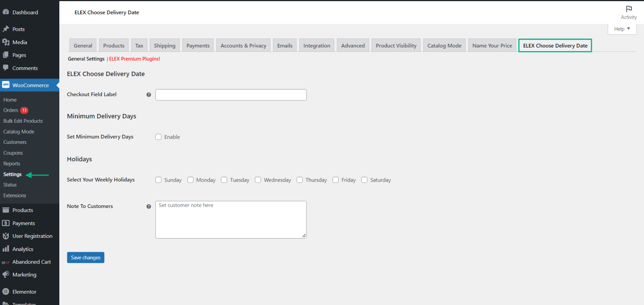Click the WooCommerce logo icon
Screen dimensions: 644x305
tap(6, 85)
